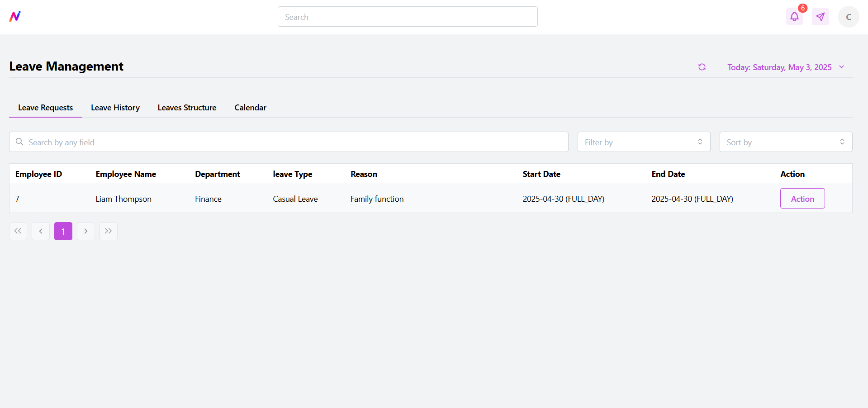Click the app logo in the header

pyautogui.click(x=15, y=17)
